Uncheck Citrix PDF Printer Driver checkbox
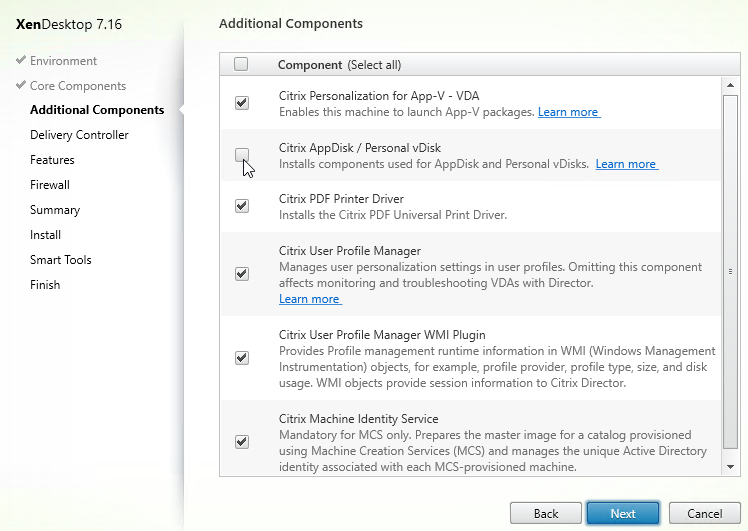The height and width of the screenshot is (531, 748). (x=242, y=206)
